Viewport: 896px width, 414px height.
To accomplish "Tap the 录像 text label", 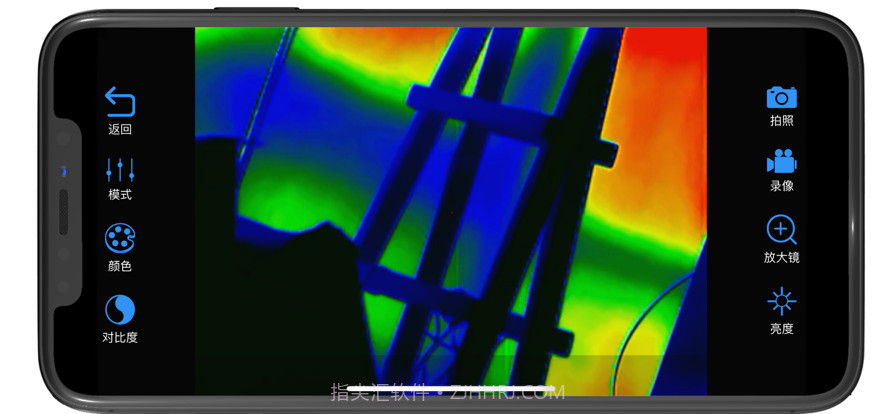I will pos(781,186).
